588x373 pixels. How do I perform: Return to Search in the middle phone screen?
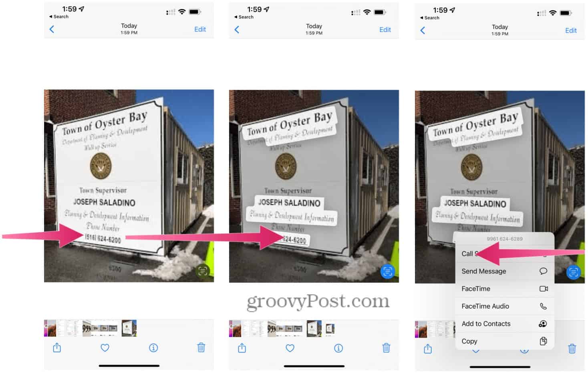click(x=244, y=17)
